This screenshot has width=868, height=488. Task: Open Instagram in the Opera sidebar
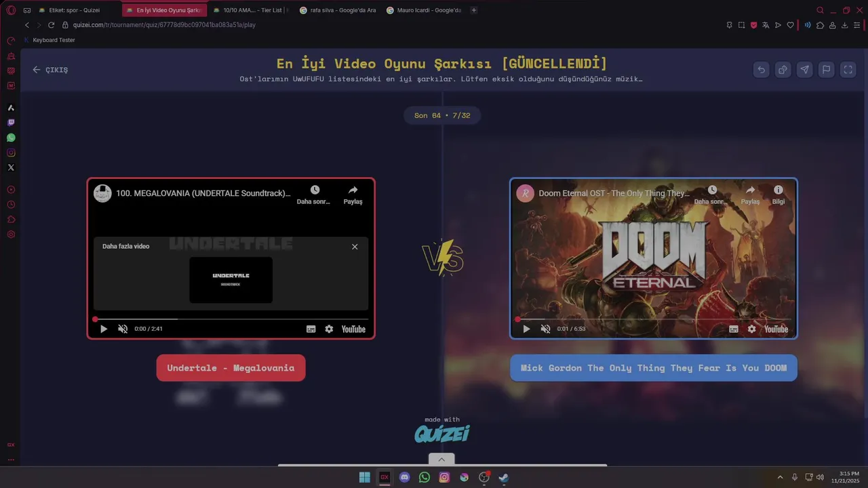11,152
